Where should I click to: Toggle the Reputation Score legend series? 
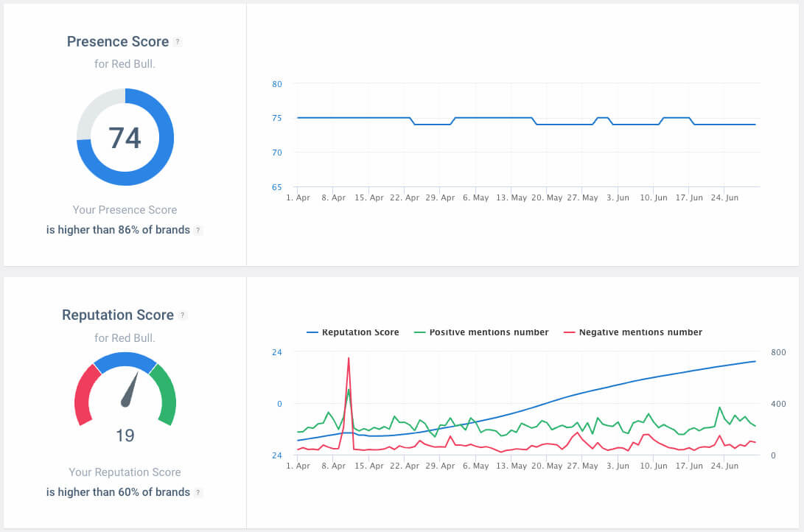(x=353, y=332)
